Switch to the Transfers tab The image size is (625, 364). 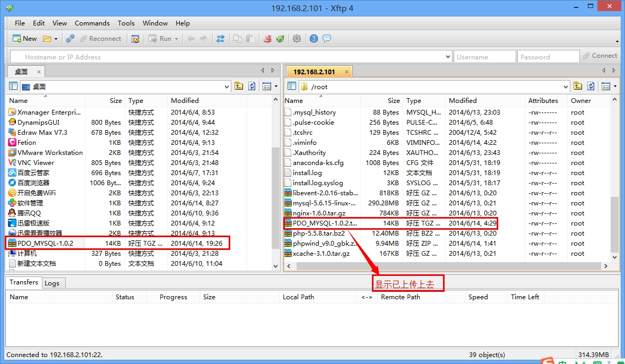[24, 282]
